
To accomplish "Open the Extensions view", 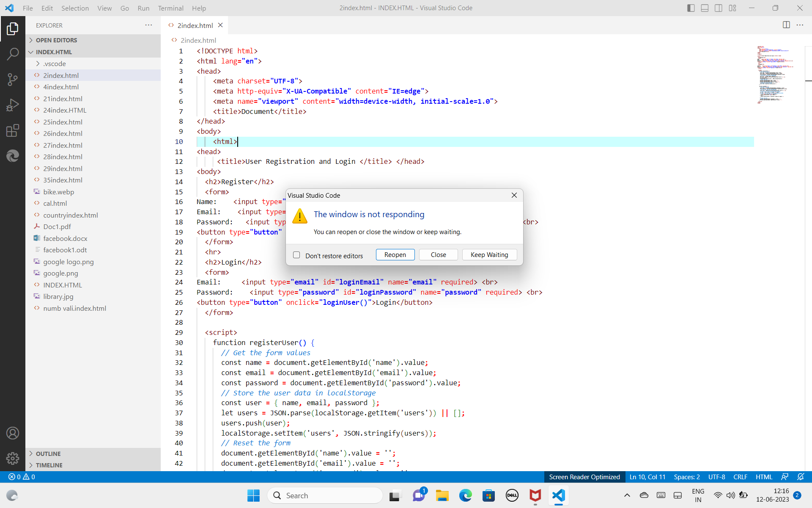I will pos(13,130).
